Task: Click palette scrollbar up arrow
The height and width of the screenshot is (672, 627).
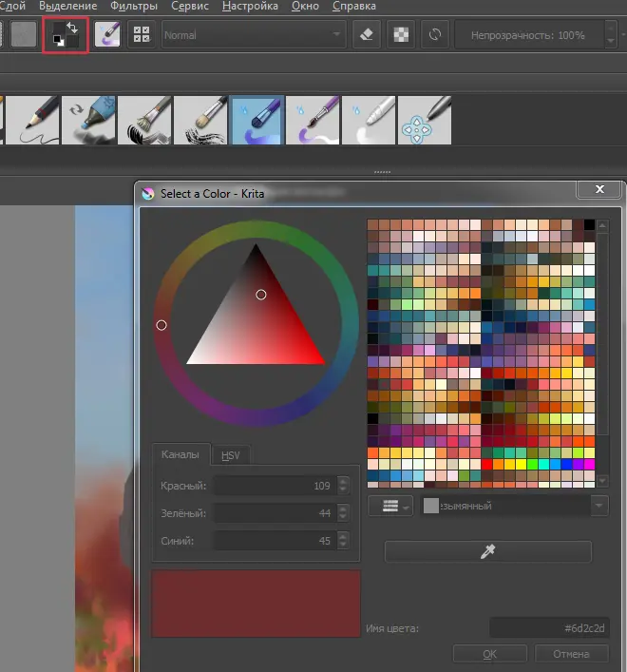Action: (x=602, y=225)
